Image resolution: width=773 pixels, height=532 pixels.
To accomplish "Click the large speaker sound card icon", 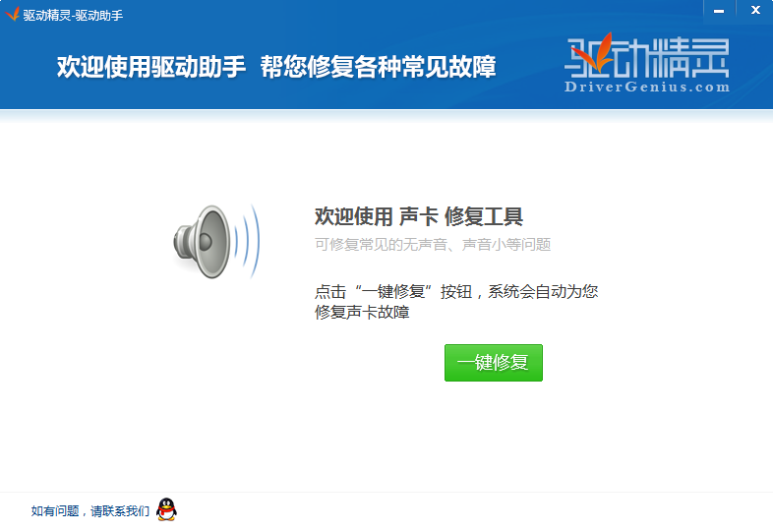I will [x=203, y=242].
